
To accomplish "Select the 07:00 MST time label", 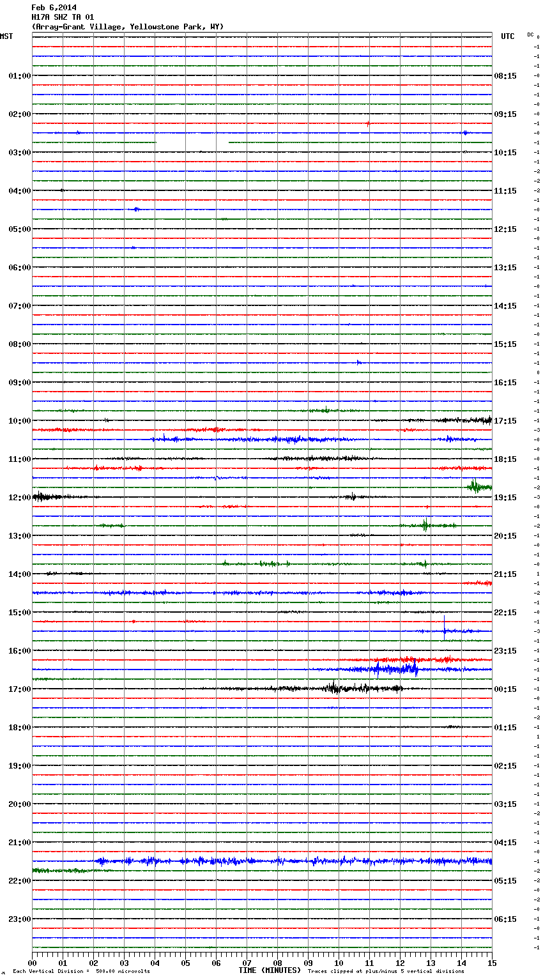I will 20,306.
